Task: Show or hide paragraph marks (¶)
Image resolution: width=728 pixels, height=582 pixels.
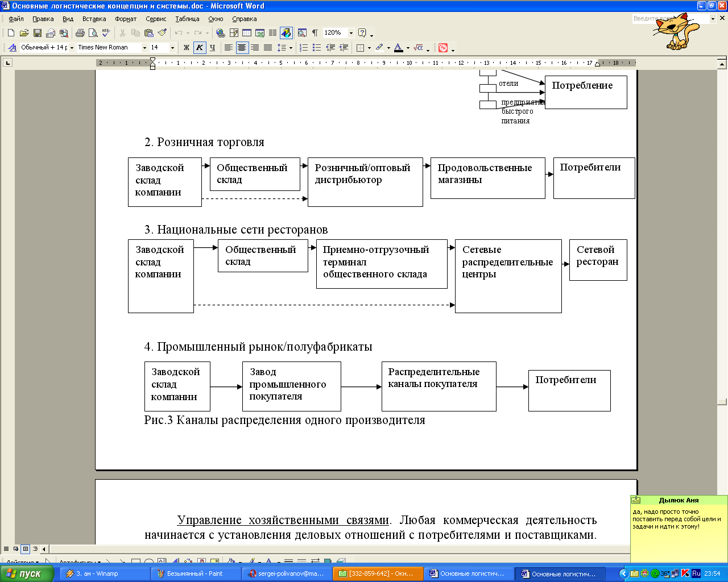Action: (315, 33)
